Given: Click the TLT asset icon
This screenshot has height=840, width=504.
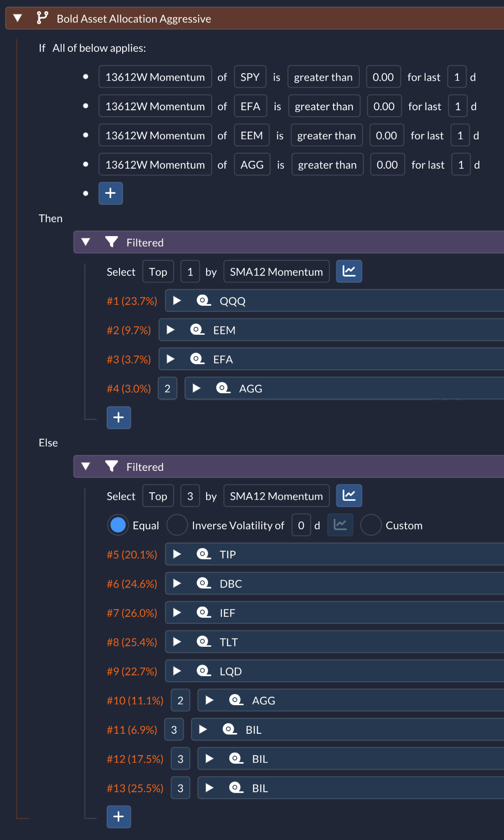Looking at the screenshot, I should (204, 642).
